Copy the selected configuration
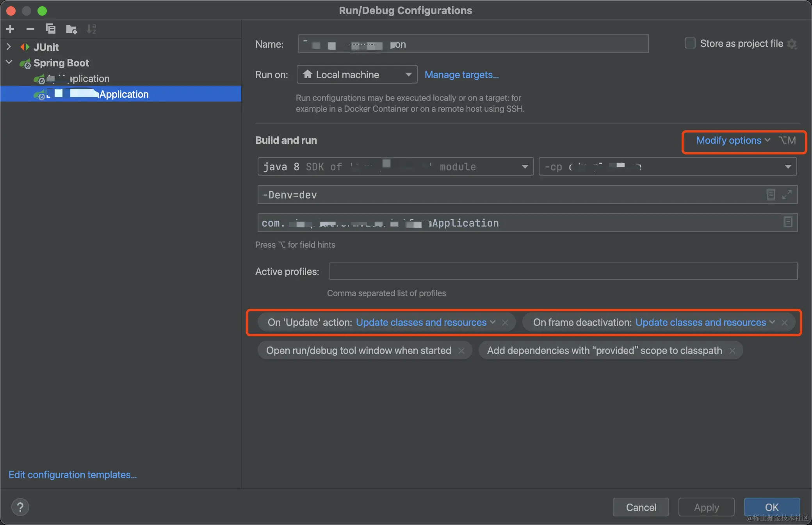This screenshot has height=525, width=812. click(50, 29)
